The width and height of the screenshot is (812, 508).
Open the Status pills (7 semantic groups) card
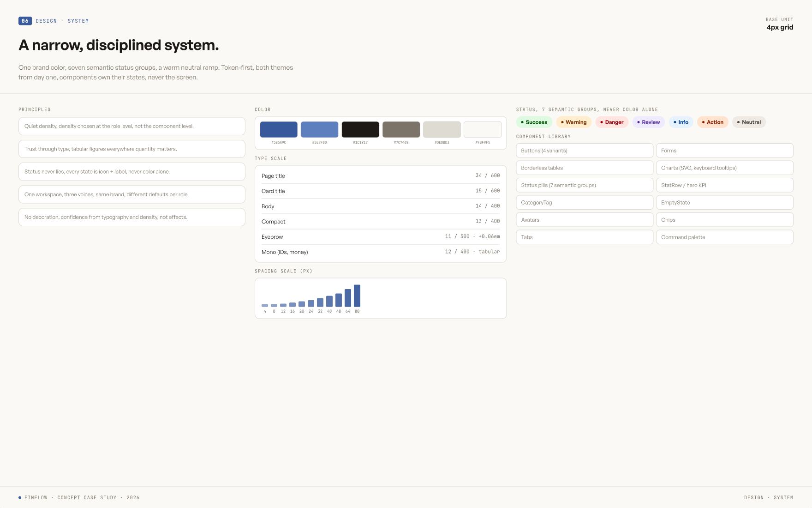585,185
